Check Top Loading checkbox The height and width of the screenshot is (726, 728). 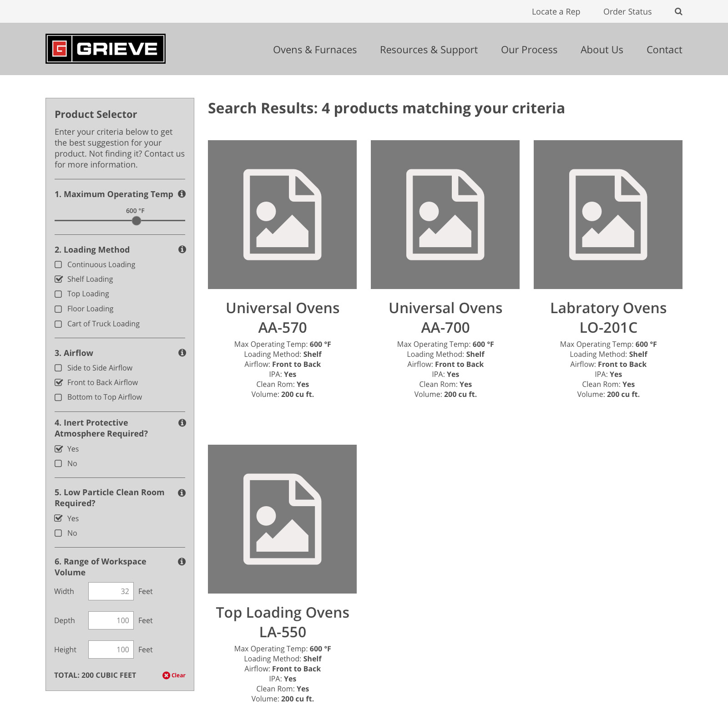pyautogui.click(x=58, y=294)
